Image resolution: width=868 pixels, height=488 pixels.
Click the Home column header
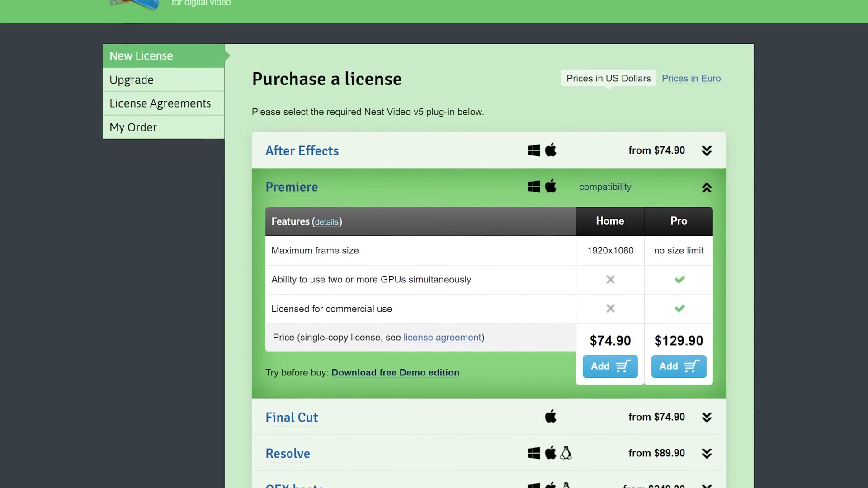click(610, 221)
